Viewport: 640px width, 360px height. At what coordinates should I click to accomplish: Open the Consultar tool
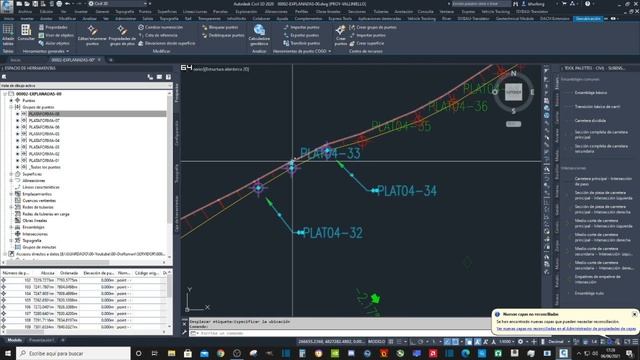(26, 33)
